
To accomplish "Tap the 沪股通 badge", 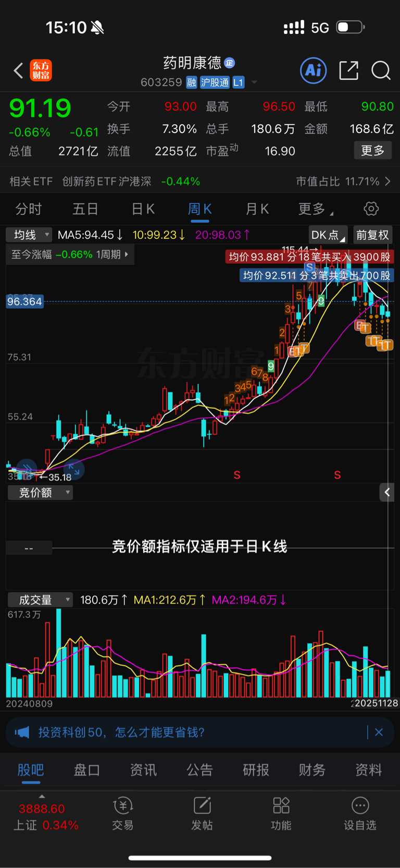I will 215,82.
